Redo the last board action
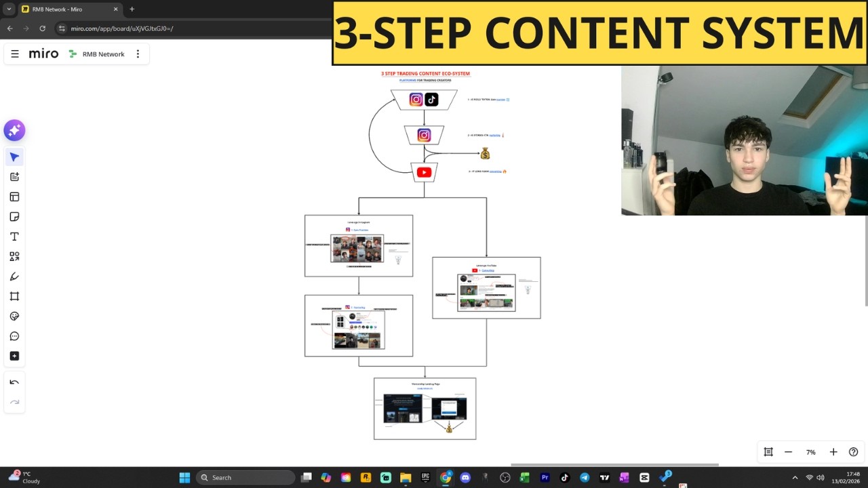 point(14,402)
